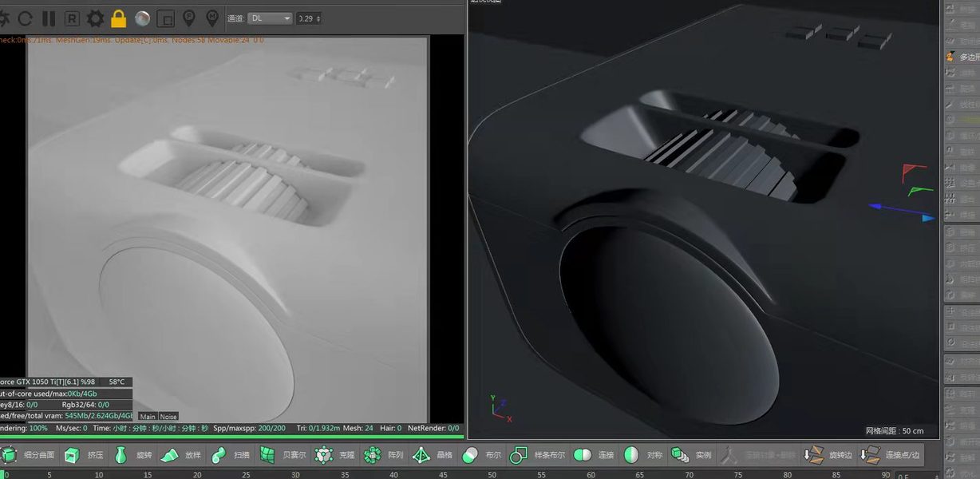The width and height of the screenshot is (980, 479).
Task: Click the XYZ orientation gizmo in viewport
Action: pyautogui.click(x=501, y=408)
